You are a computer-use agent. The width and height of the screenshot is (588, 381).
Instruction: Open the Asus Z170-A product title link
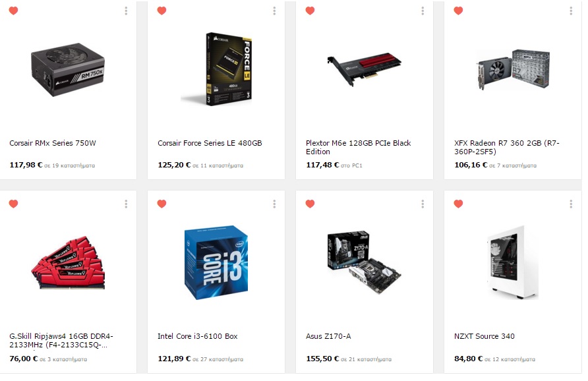coord(328,336)
